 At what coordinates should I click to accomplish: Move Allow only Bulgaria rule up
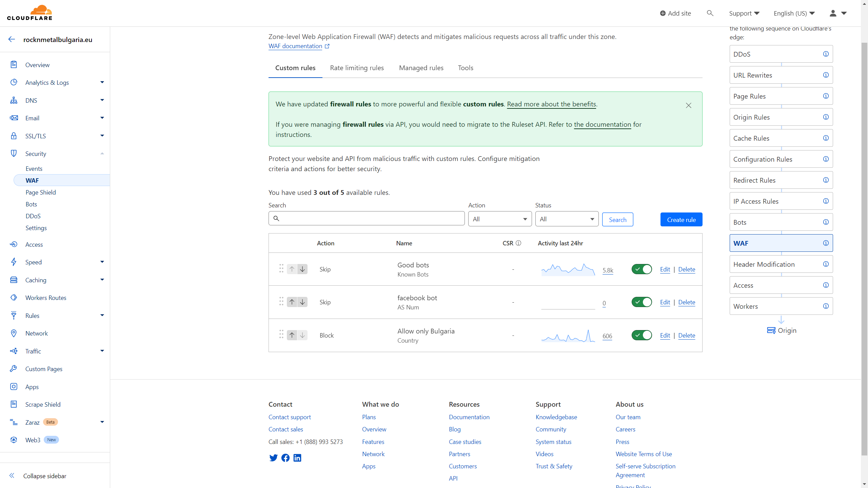point(292,335)
